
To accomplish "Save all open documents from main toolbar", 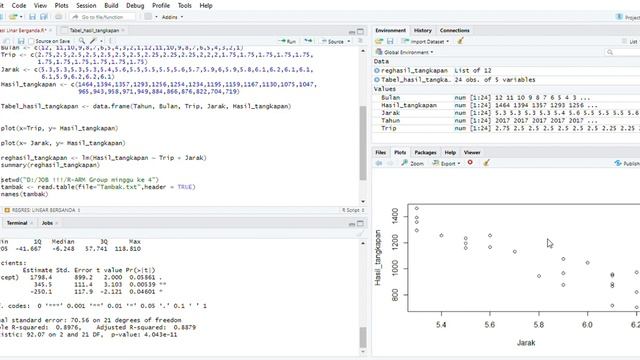I will click(43, 17).
